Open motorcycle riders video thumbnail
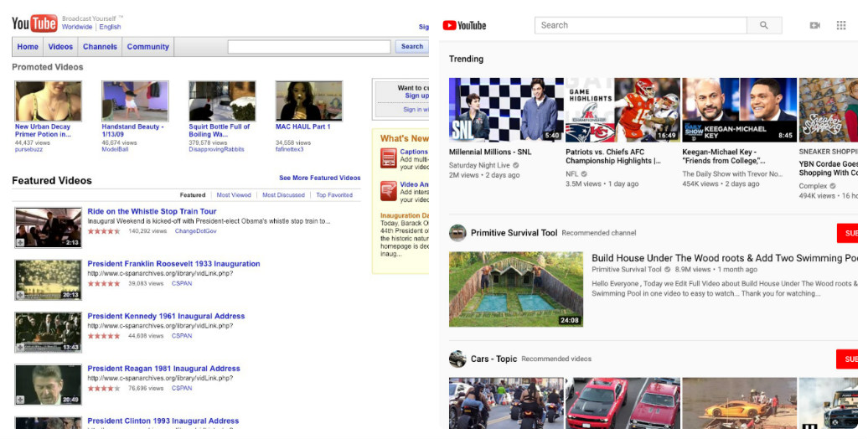Screen dimensions: 868x439 tap(506, 403)
